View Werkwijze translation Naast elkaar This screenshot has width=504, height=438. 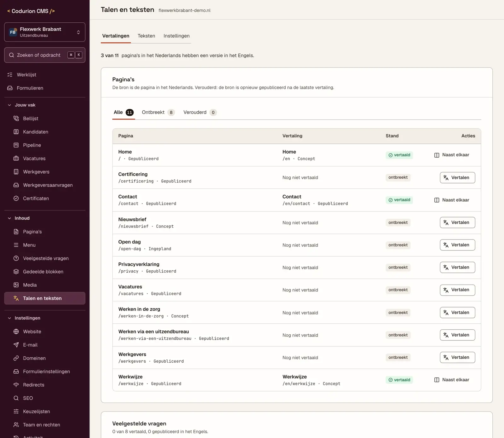coord(452,380)
